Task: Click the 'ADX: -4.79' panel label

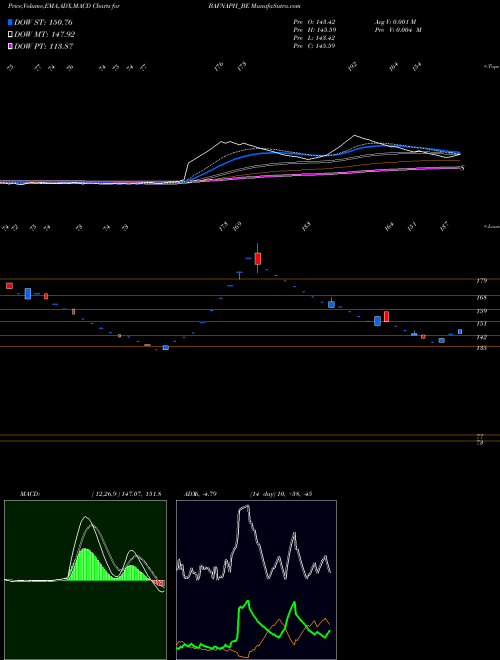Action: 200,494
